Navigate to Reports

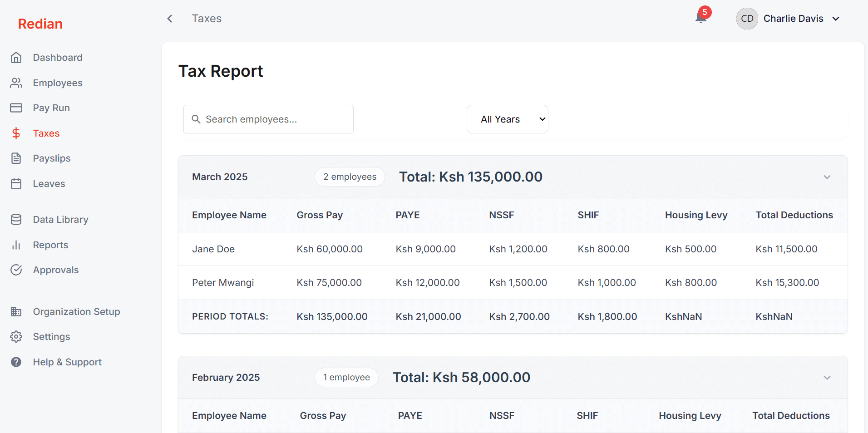pyautogui.click(x=50, y=245)
